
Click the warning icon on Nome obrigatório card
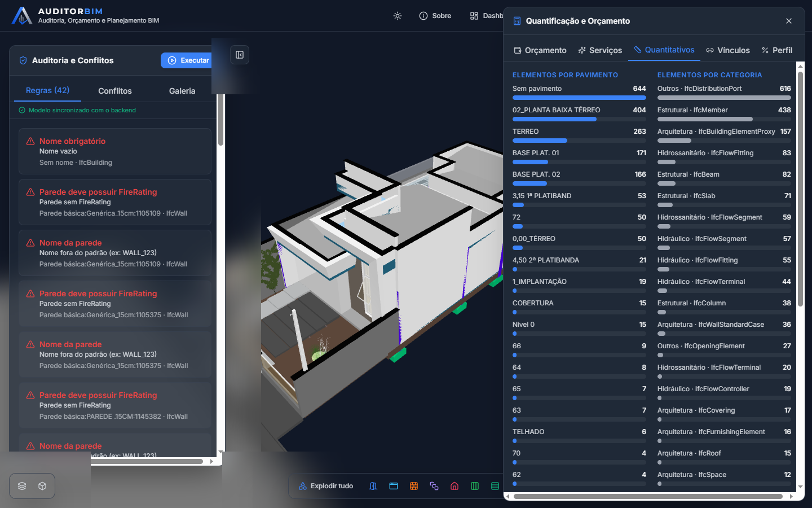[x=30, y=141]
